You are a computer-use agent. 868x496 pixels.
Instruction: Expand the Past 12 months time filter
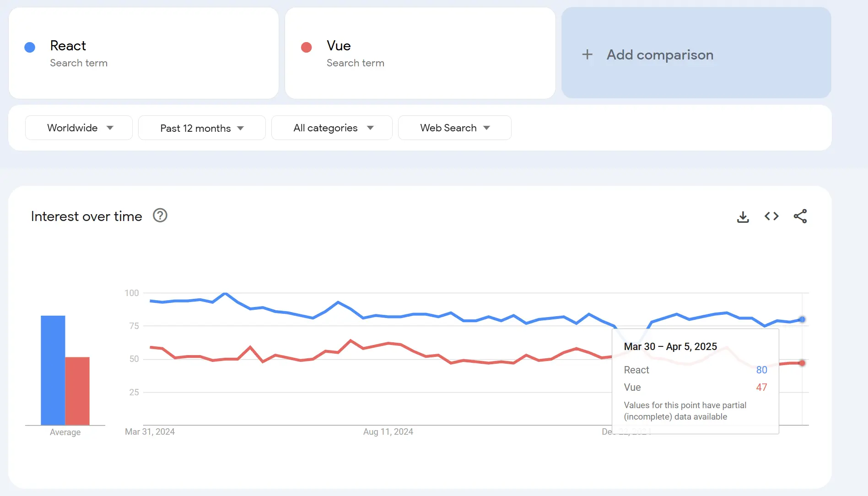tap(202, 128)
